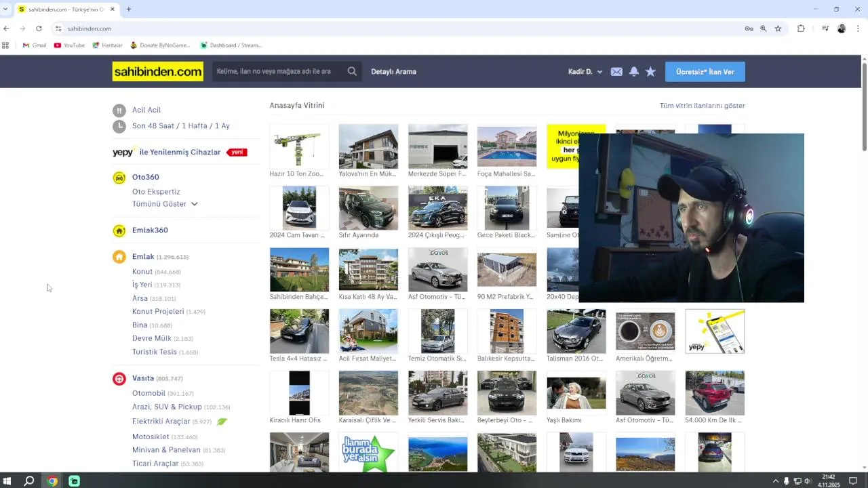
Task: Open Chrome three-dot menu
Action: (x=858, y=28)
